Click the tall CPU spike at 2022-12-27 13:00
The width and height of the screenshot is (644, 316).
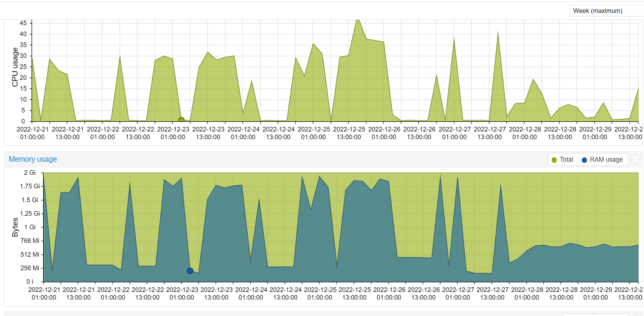498,33
